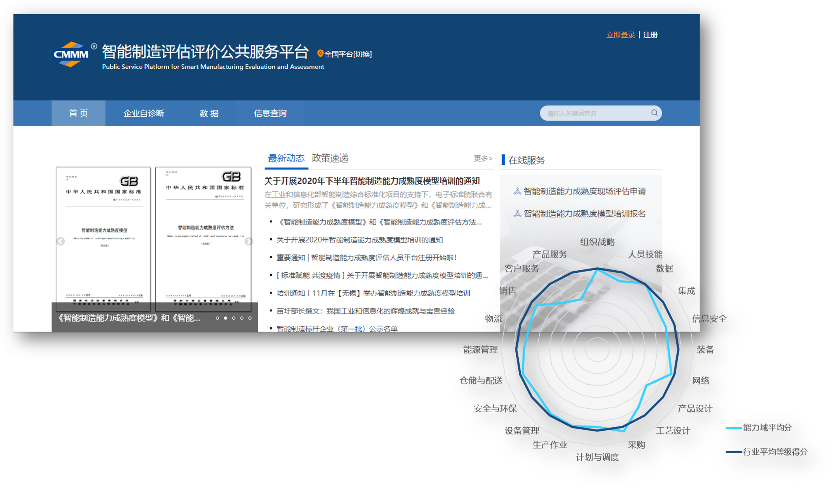
Task: Click radar label 信息安全
Action: click(709, 319)
